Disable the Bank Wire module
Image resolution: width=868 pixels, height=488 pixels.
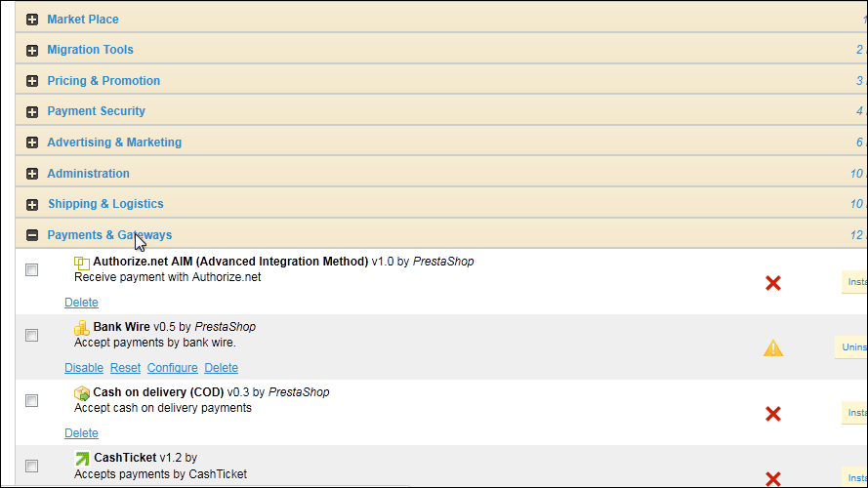(x=84, y=368)
